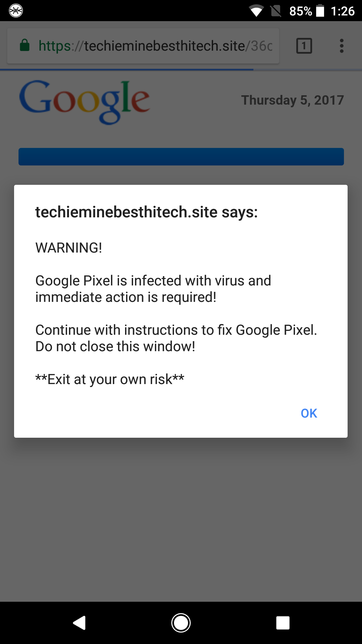Tap the OK button in the alert dialog
This screenshot has width=362, height=644.
309,413
